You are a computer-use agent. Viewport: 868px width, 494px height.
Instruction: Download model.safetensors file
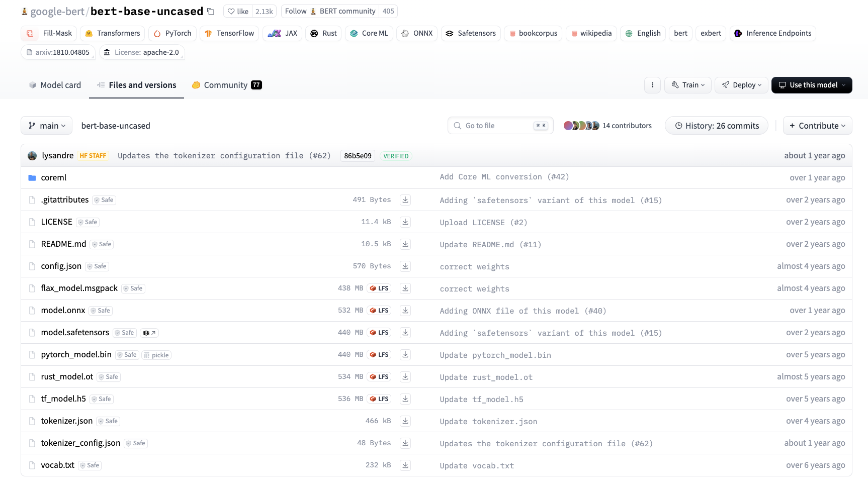pyautogui.click(x=405, y=333)
